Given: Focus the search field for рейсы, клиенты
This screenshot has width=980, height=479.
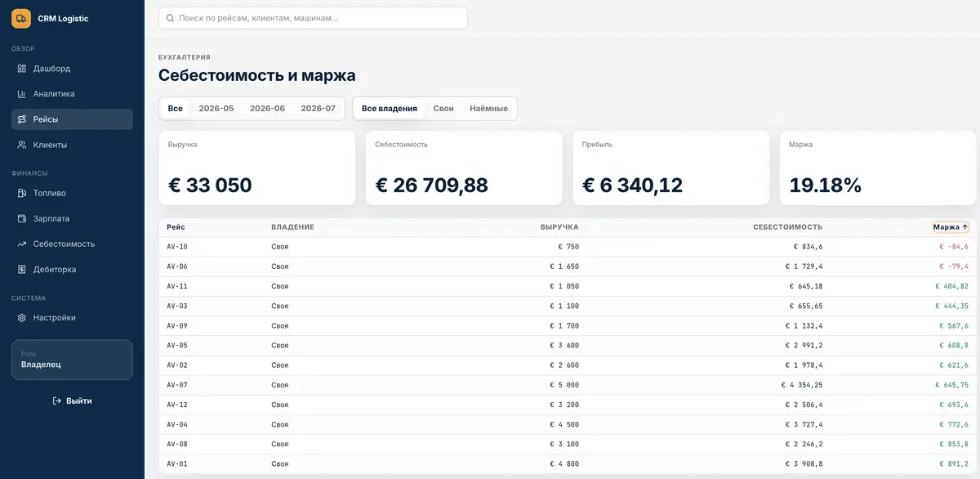Looking at the screenshot, I should coord(313,18).
